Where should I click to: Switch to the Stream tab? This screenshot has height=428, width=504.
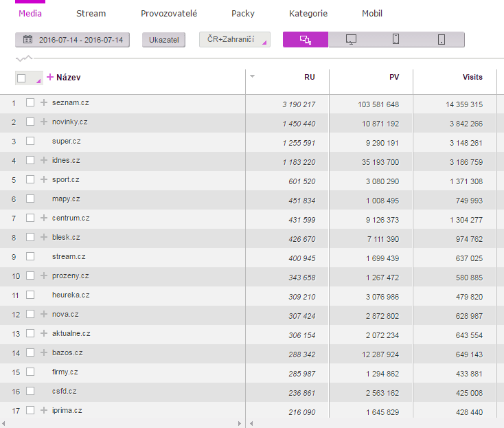pos(91,14)
